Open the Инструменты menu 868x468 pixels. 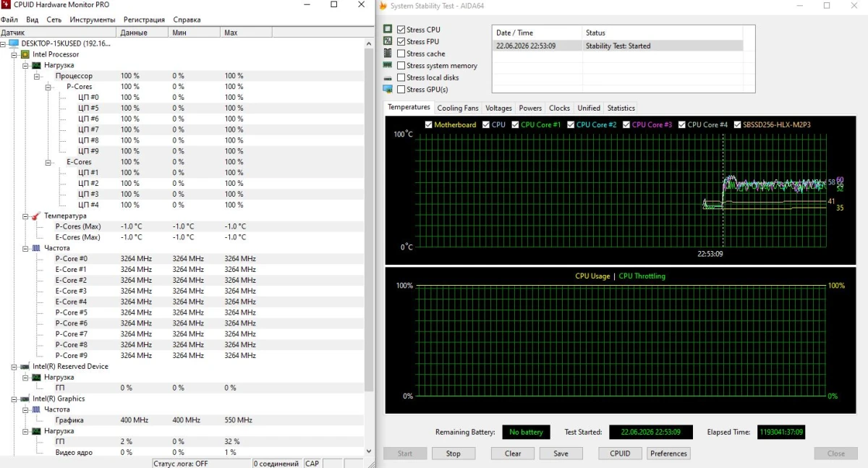93,20
